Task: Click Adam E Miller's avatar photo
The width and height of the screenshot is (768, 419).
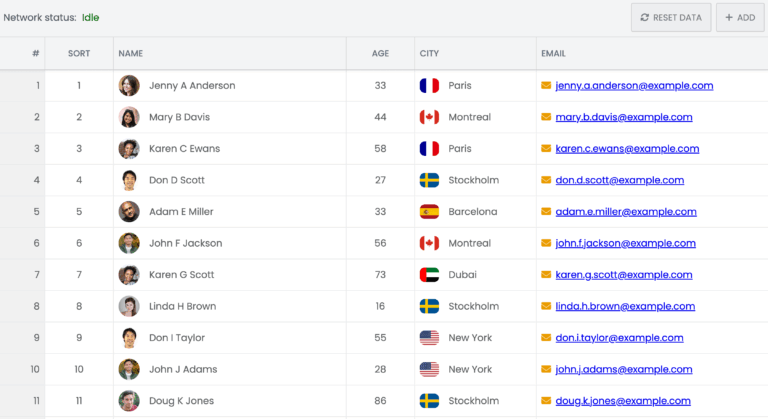Action: click(x=129, y=212)
